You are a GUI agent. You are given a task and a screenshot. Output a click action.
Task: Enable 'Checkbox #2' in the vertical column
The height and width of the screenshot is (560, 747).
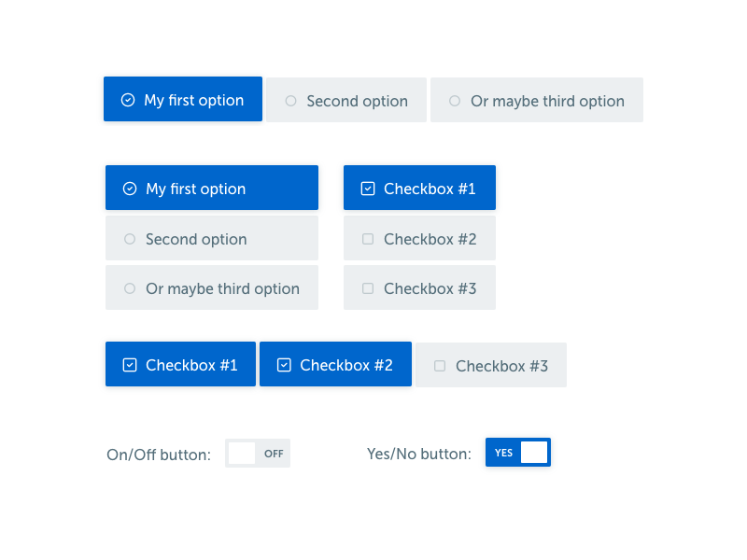click(419, 239)
